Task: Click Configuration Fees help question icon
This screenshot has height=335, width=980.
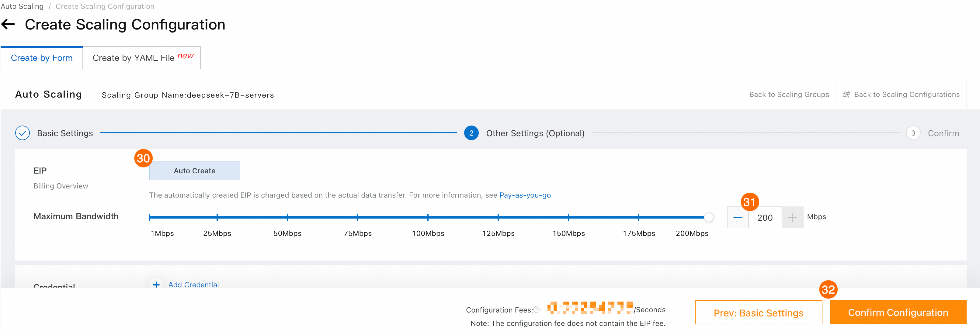Action: (537, 309)
